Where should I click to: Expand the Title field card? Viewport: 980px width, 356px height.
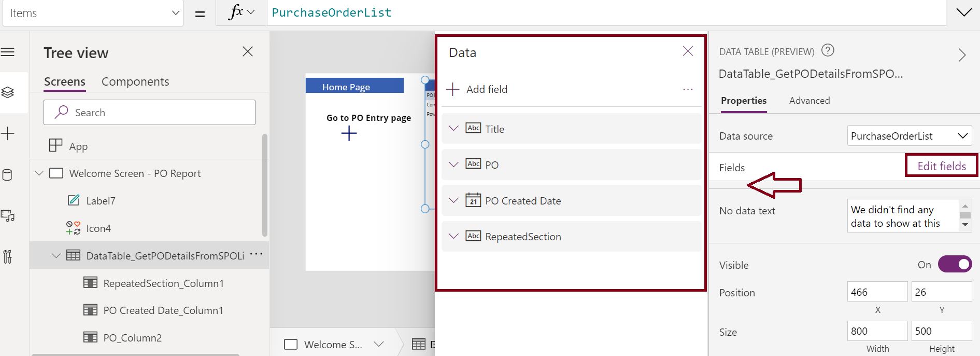pos(453,128)
